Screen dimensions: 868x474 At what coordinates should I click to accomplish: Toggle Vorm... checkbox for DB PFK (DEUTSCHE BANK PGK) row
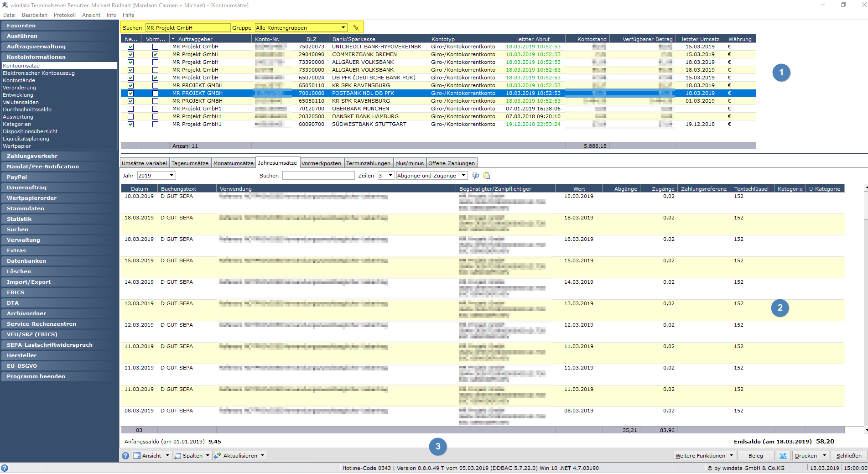tap(155, 78)
